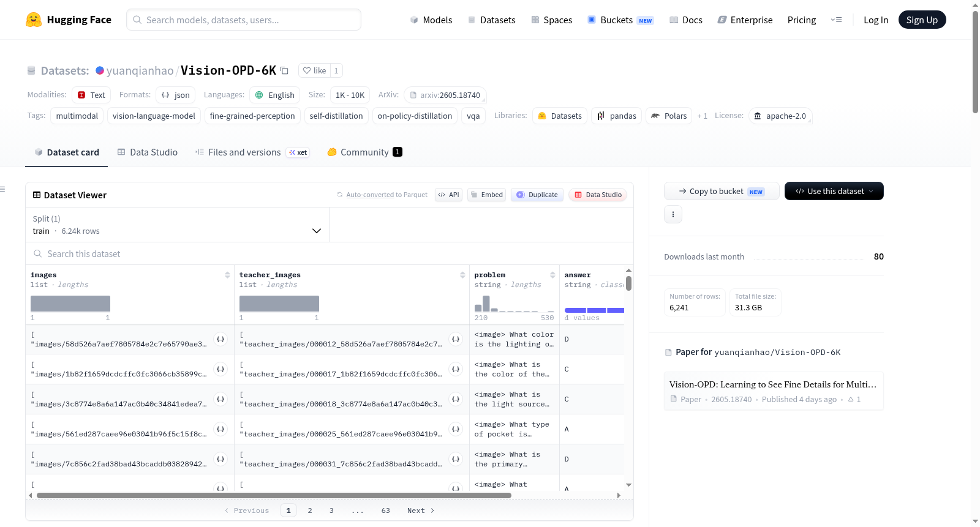Go to page 3 of the dataset
This screenshot has height=527, width=980.
(x=331, y=510)
